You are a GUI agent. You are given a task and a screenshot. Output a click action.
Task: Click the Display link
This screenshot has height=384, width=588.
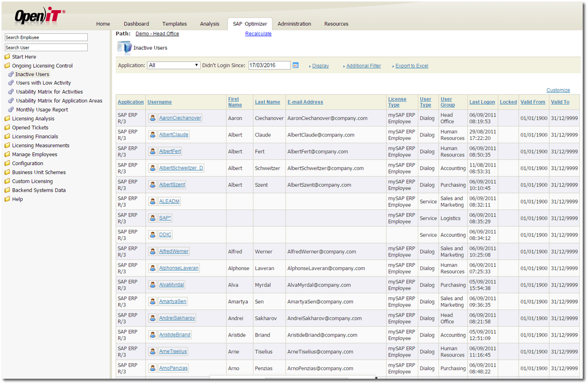pyautogui.click(x=321, y=66)
